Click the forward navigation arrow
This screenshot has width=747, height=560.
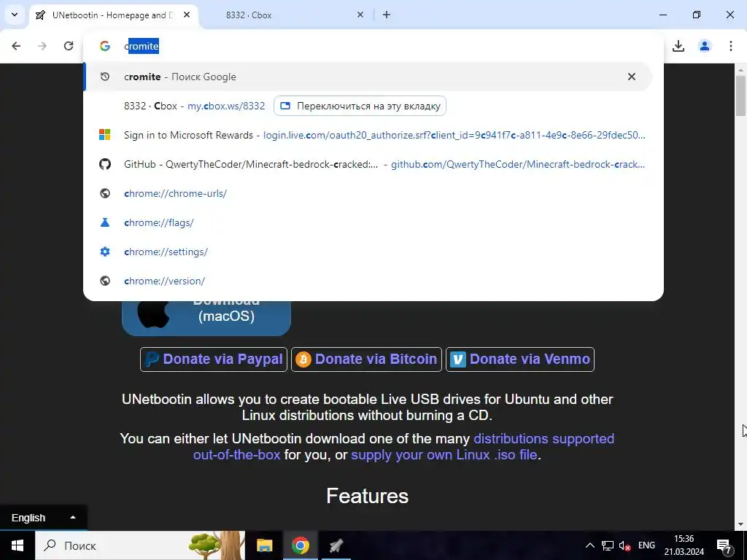[x=42, y=46]
